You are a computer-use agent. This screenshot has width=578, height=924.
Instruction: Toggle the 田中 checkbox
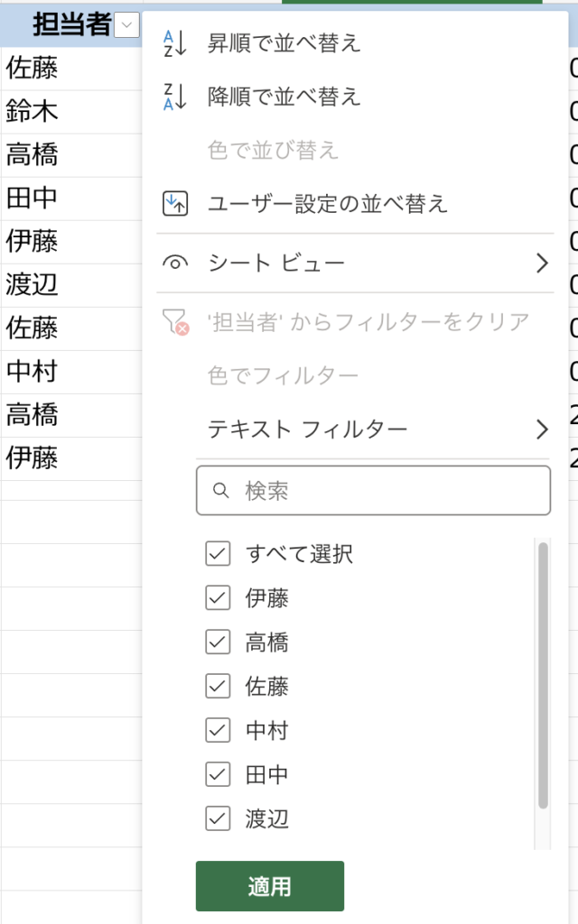218,775
